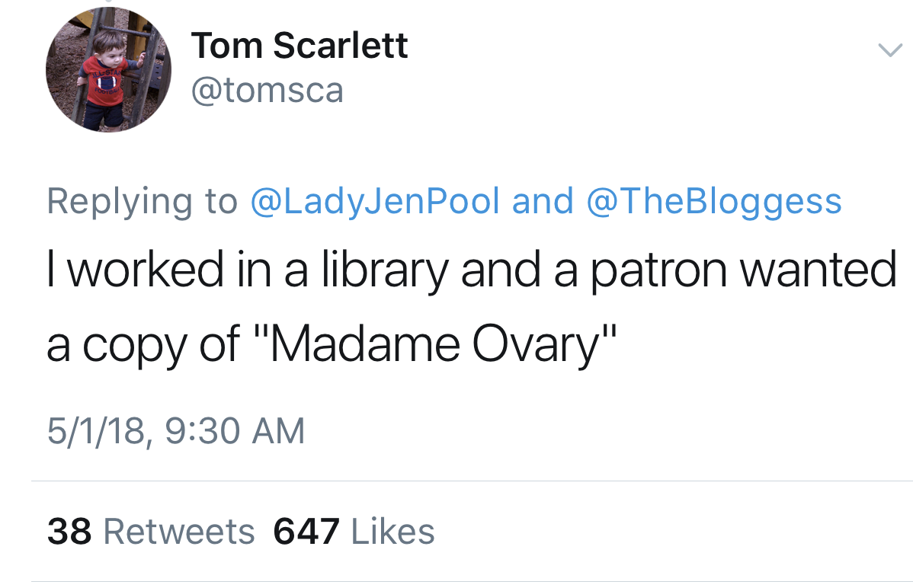Click the "Replying to" label
This screenshot has width=913, height=588.
click(142, 201)
